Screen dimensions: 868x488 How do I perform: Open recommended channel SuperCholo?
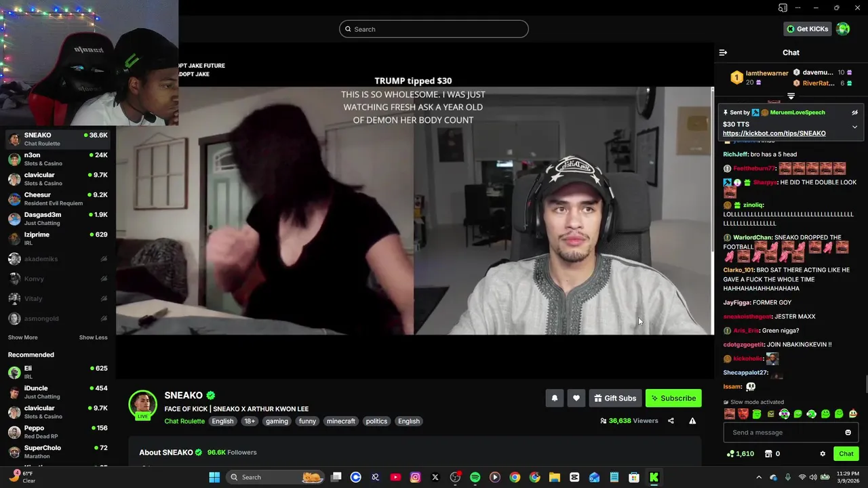[x=58, y=452]
